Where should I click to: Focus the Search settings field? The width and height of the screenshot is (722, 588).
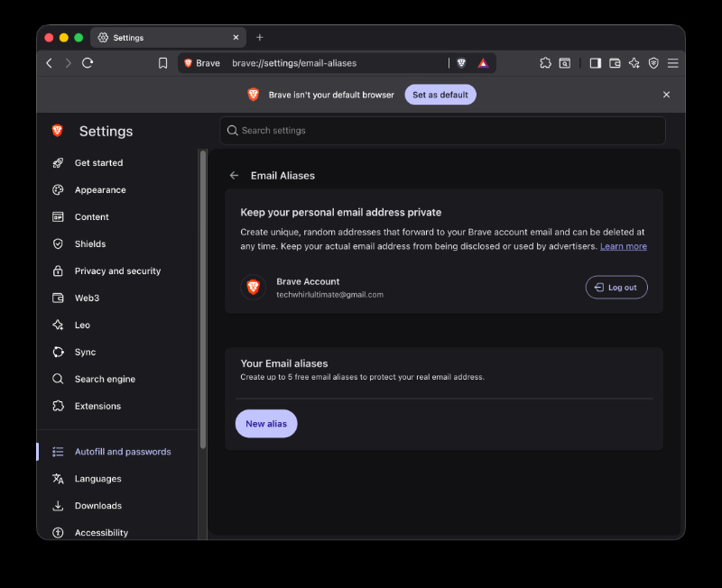click(x=442, y=131)
